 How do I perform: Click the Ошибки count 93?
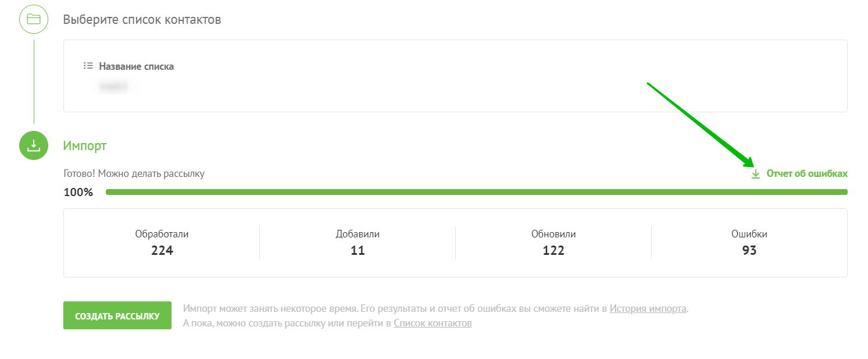(749, 250)
